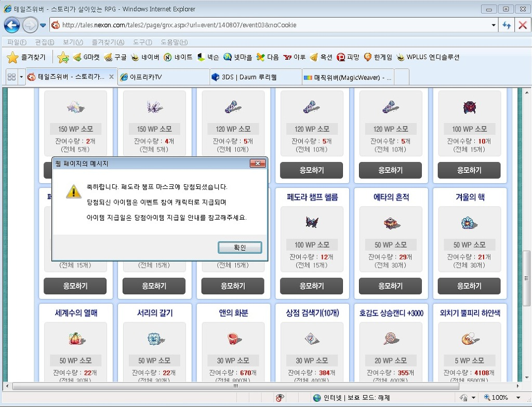Click the 외치기 뿔피리 하얀색 item icon
532x407 pixels.
470,338
